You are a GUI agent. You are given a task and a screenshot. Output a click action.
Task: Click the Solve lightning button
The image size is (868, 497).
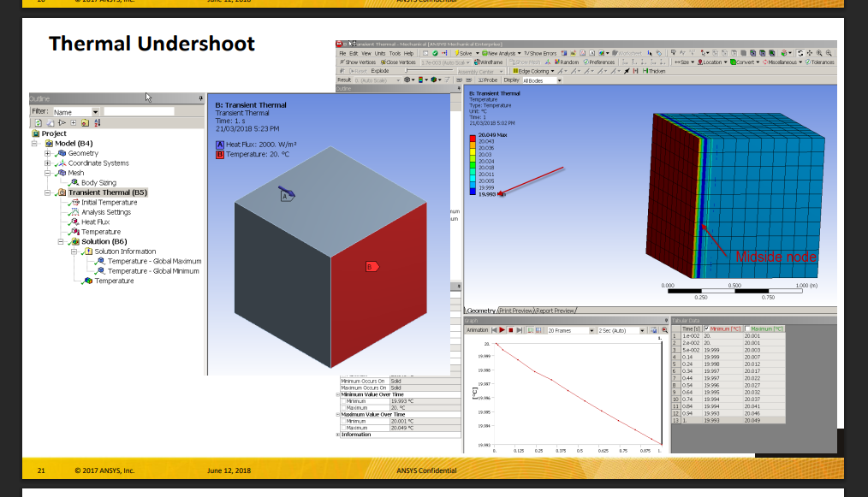point(463,54)
